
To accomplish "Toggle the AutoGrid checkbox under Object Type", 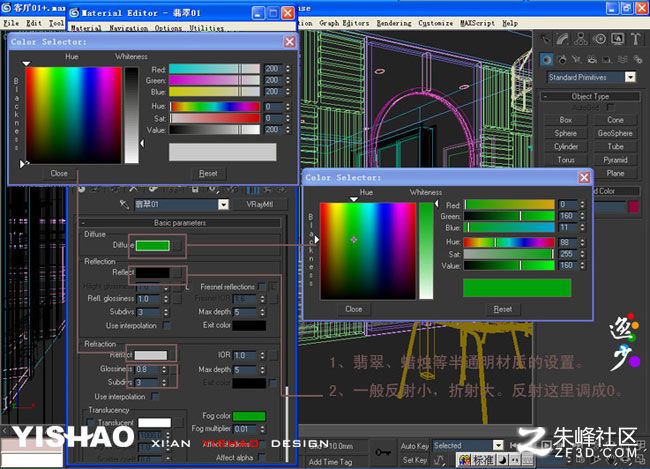I will (610, 107).
